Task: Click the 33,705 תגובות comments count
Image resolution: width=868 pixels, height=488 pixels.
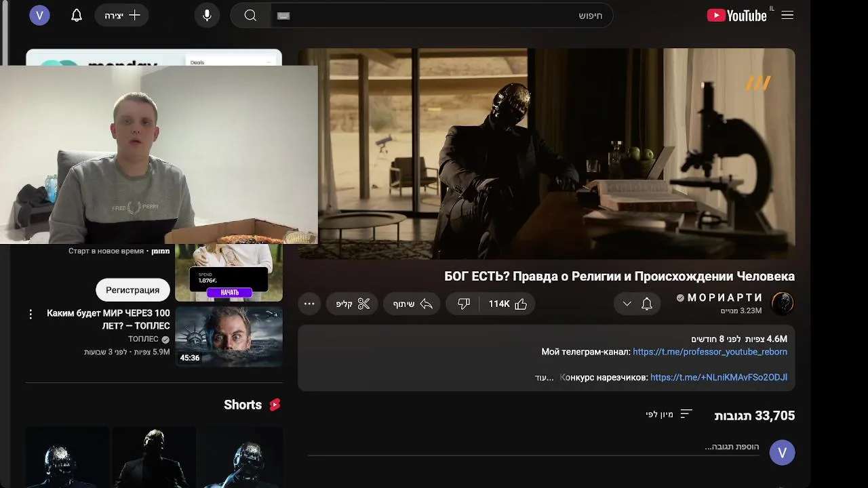Action: 754,415
